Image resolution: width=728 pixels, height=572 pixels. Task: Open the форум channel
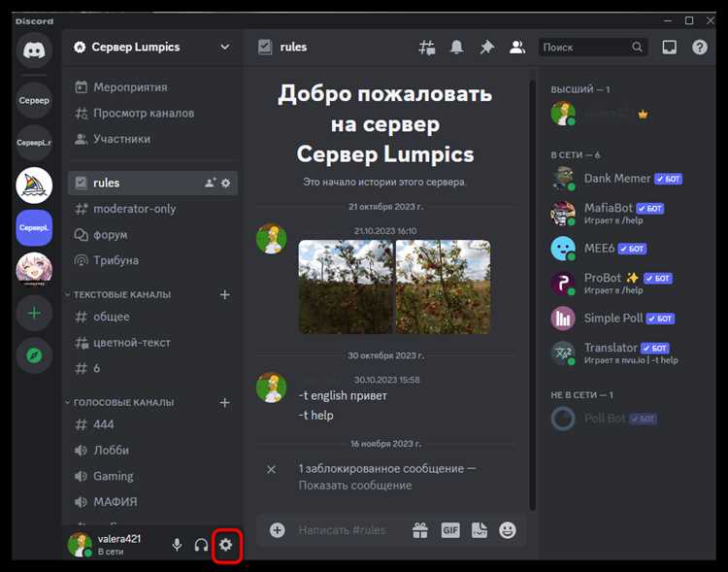tap(152, 235)
